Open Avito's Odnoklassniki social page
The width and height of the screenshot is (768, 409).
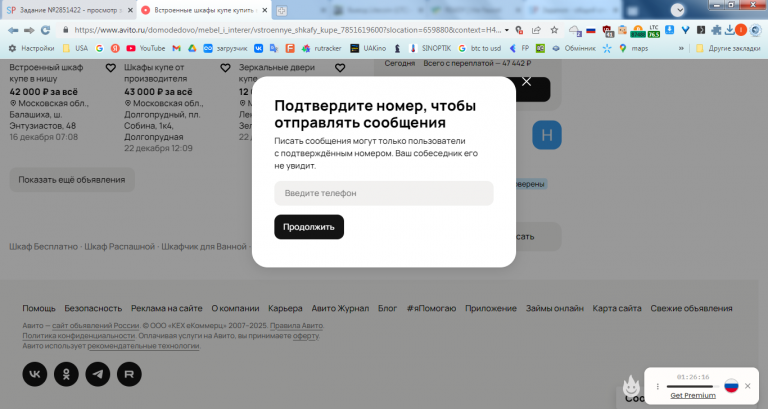point(66,374)
